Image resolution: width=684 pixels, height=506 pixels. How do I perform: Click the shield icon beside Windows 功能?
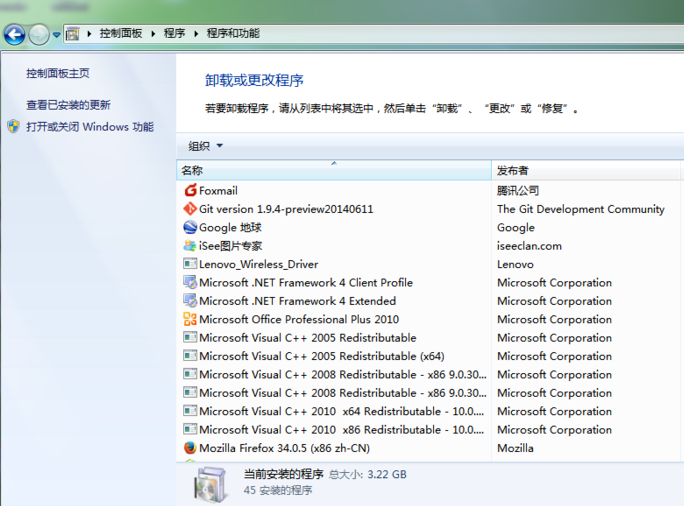[x=14, y=126]
